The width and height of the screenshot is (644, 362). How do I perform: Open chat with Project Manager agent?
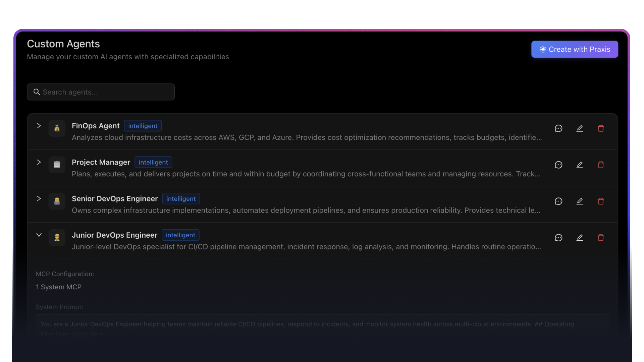558,165
